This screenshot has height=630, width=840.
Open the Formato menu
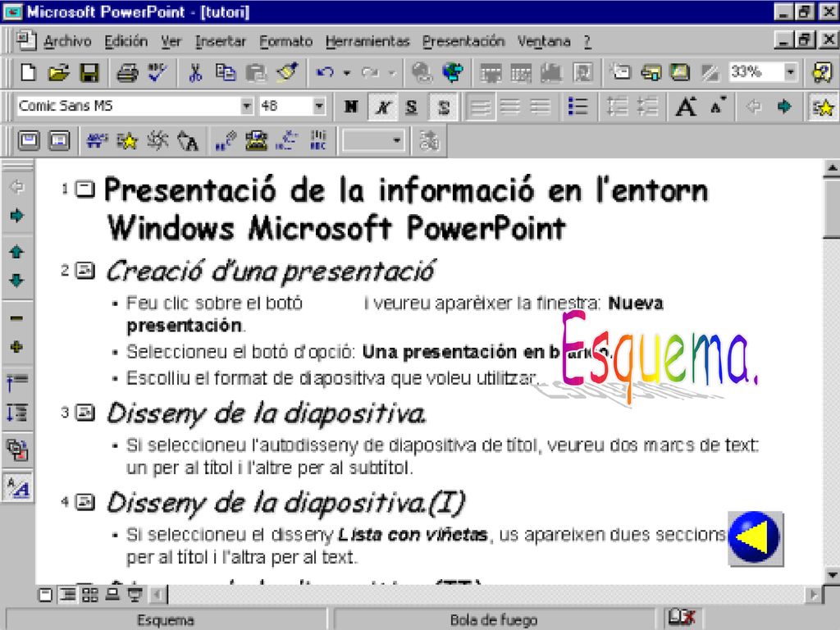(x=286, y=41)
